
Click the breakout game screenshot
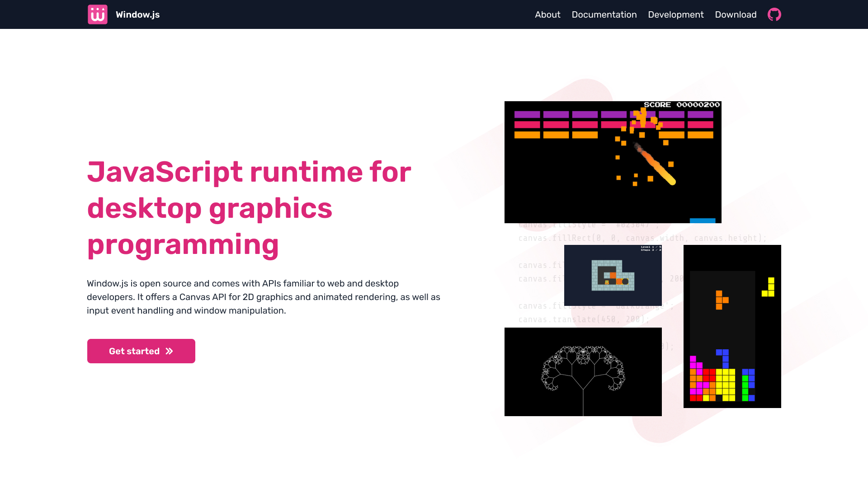[x=613, y=162]
